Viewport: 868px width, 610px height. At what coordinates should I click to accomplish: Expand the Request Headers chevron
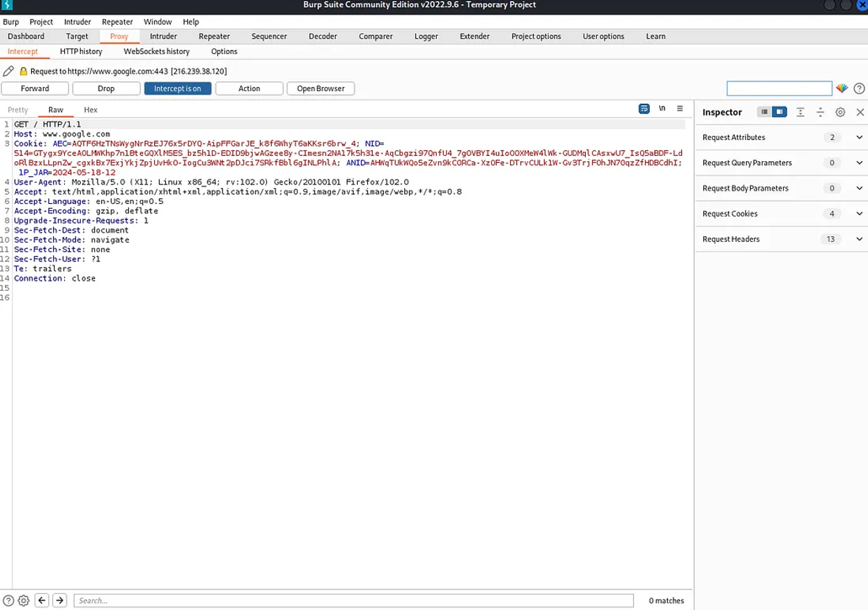coord(859,239)
